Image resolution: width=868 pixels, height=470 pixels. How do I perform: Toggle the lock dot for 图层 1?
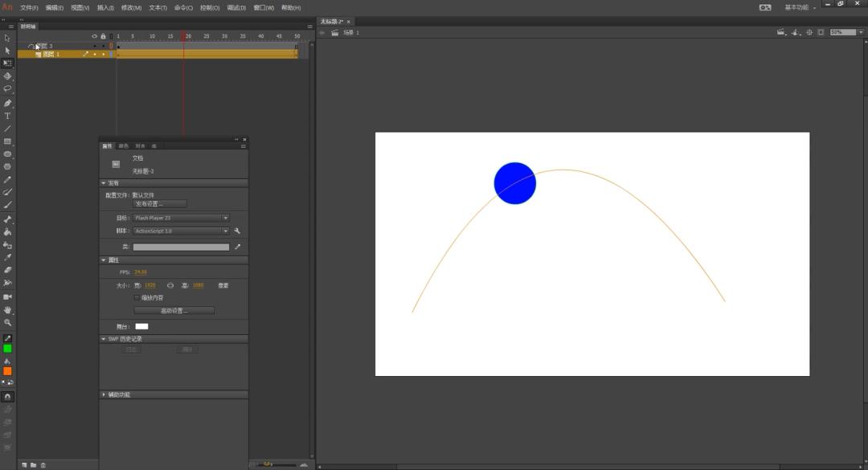(103, 55)
